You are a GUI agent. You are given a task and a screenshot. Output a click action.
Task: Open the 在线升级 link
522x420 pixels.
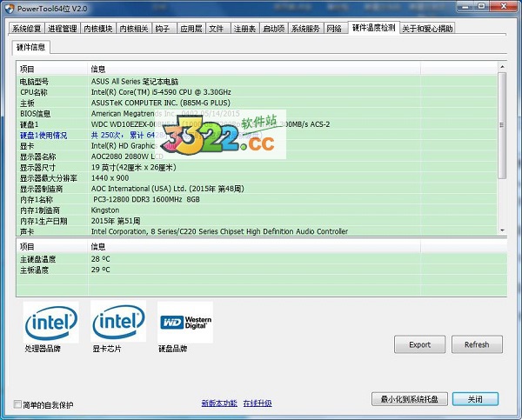tap(258, 403)
